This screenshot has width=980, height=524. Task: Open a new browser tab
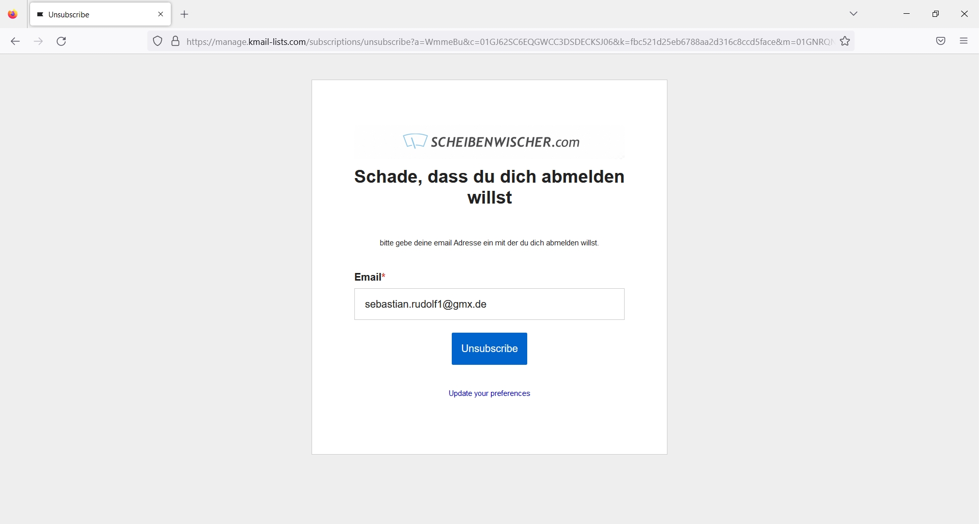[x=184, y=14]
